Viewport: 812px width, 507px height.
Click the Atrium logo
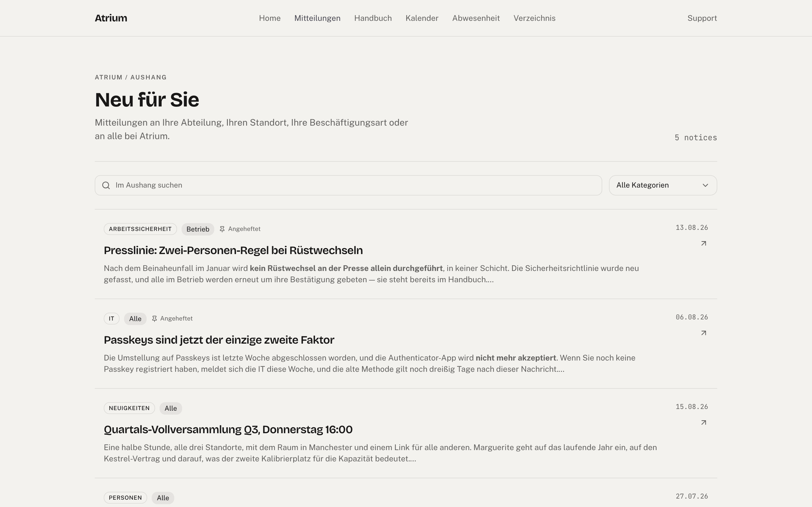point(111,18)
